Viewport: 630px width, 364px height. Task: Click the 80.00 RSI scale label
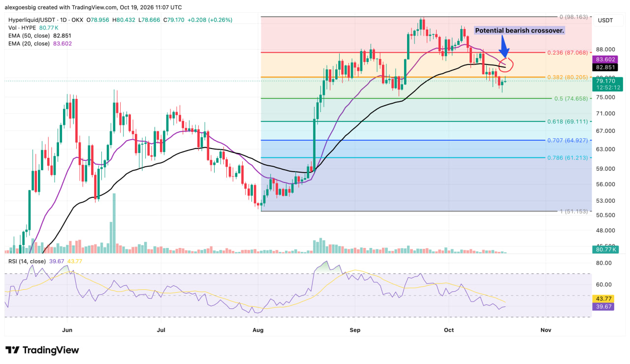point(604,263)
